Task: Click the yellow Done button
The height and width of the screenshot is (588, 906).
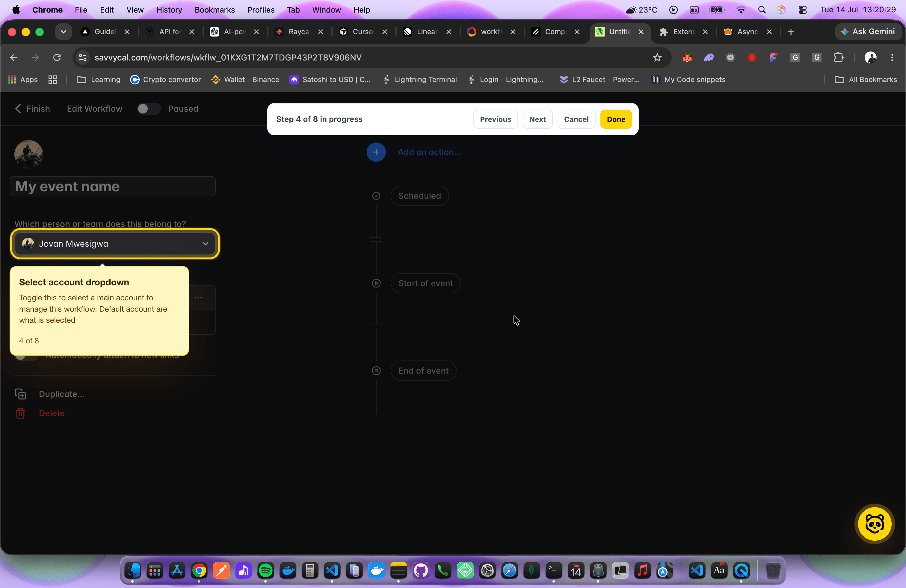Action: click(616, 119)
